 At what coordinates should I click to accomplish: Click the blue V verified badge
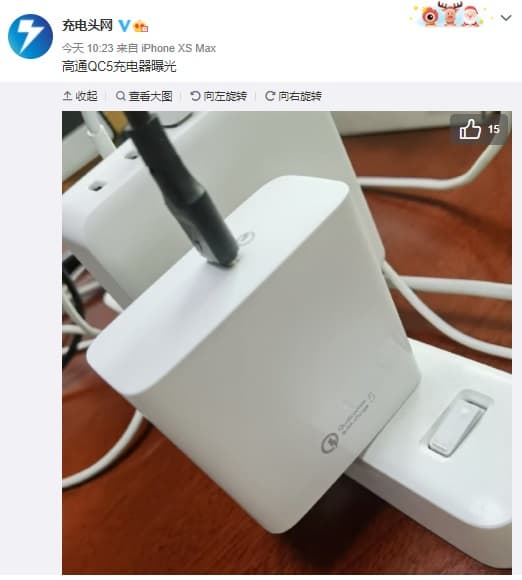124,26
